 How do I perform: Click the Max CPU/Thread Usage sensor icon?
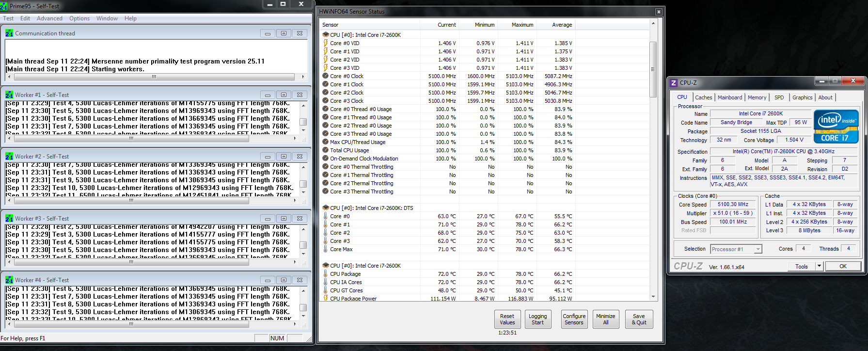(x=326, y=142)
